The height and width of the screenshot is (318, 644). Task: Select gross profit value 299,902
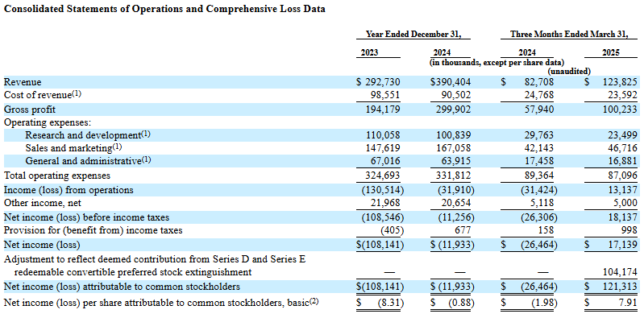pyautogui.click(x=454, y=109)
